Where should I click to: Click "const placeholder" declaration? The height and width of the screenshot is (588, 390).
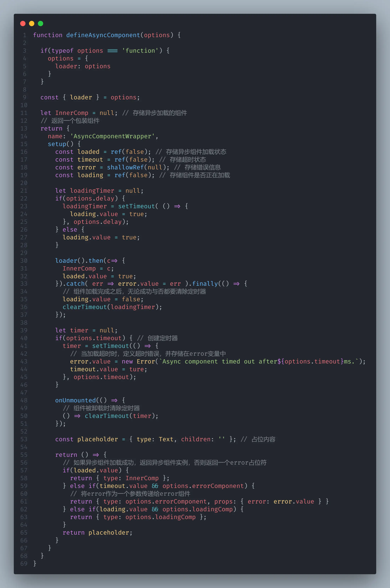[x=86, y=439]
